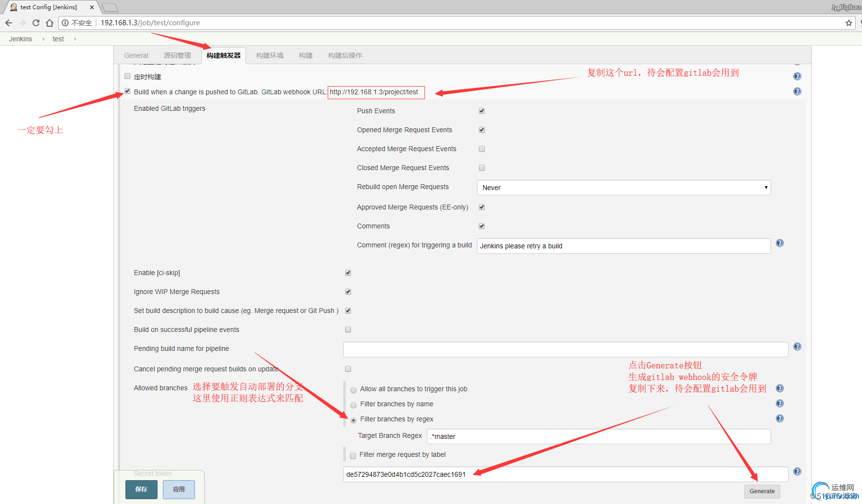
Task: Toggle the Comments trigger checkbox
Action: point(482,226)
